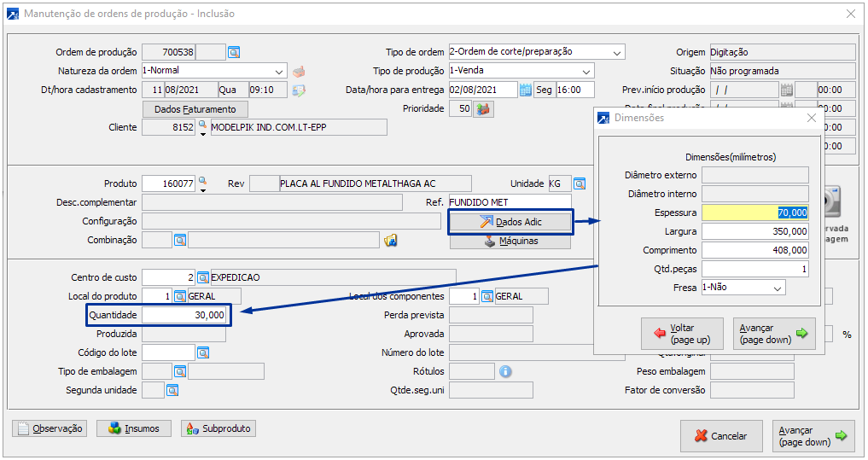Screen dimensions: 868x460
Task: Click Voltar (page up) in Dimensões dialog
Action: 682,334
